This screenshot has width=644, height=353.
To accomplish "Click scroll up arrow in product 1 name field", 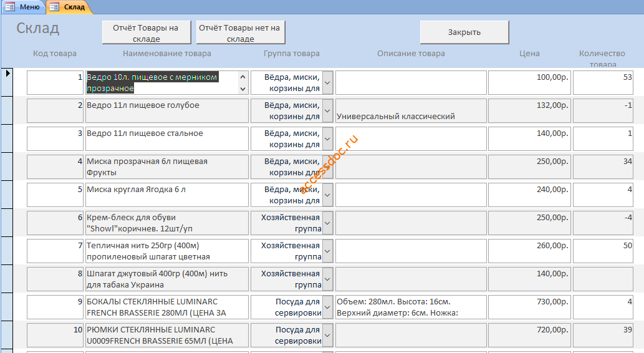I will coord(243,77).
